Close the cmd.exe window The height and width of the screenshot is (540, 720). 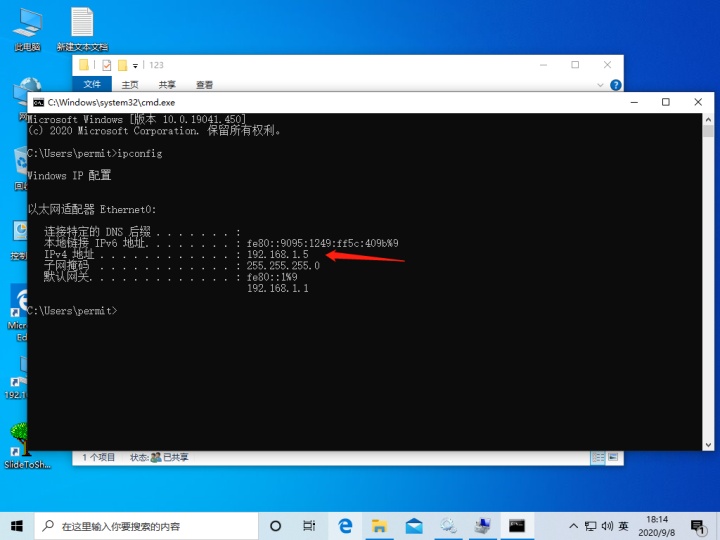point(698,102)
